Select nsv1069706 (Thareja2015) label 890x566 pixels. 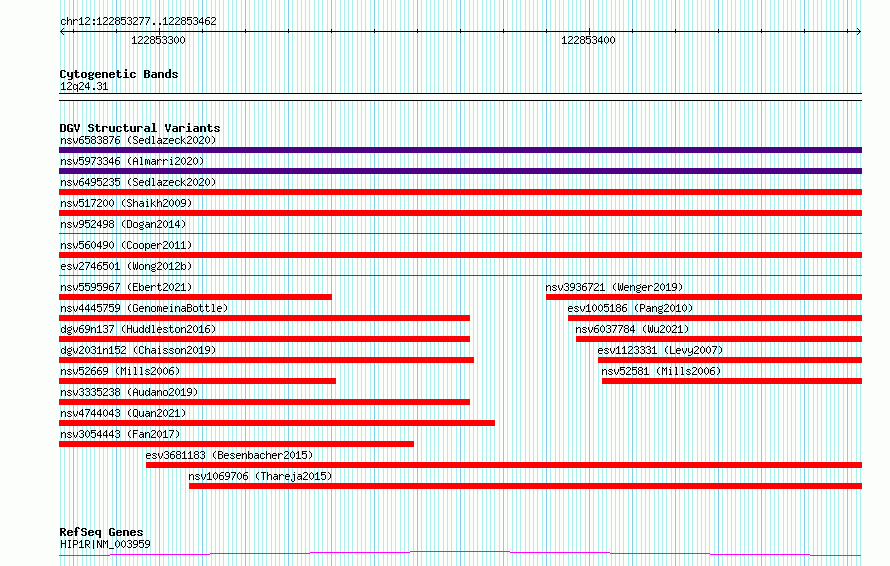click(261, 476)
